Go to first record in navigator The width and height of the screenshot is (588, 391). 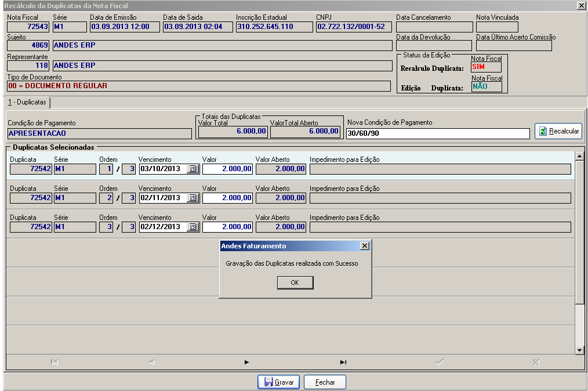pos(55,362)
